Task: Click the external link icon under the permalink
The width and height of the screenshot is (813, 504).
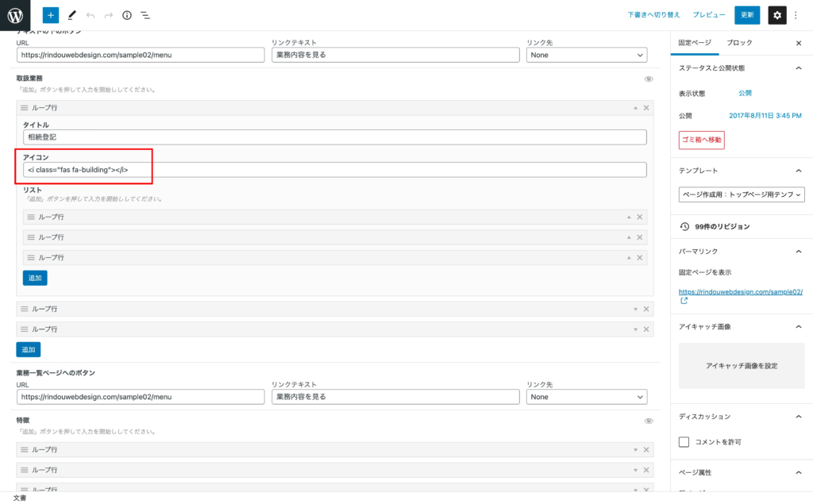Action: [684, 301]
